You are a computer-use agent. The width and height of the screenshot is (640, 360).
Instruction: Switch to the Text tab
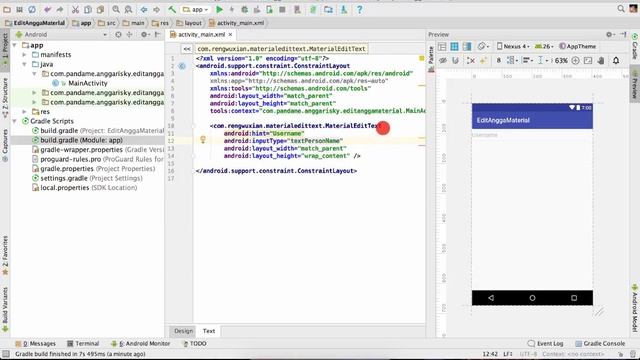point(209,331)
